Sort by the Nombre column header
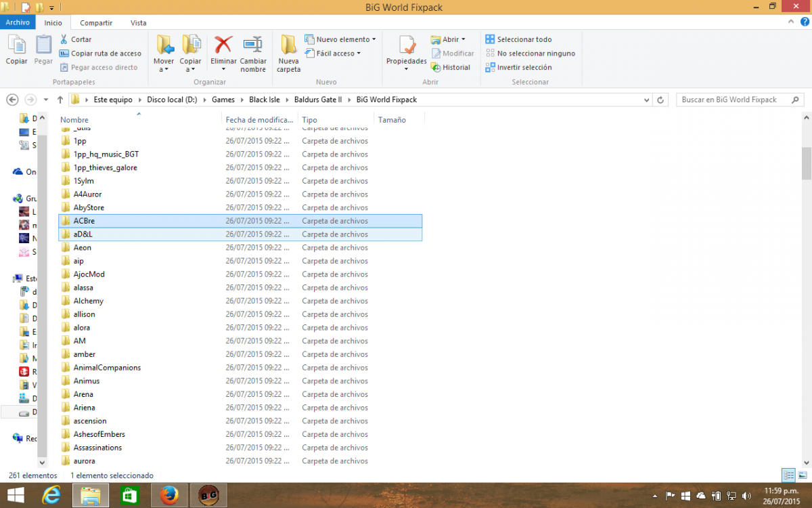Screen dimensions: 812x508 tap(140, 120)
